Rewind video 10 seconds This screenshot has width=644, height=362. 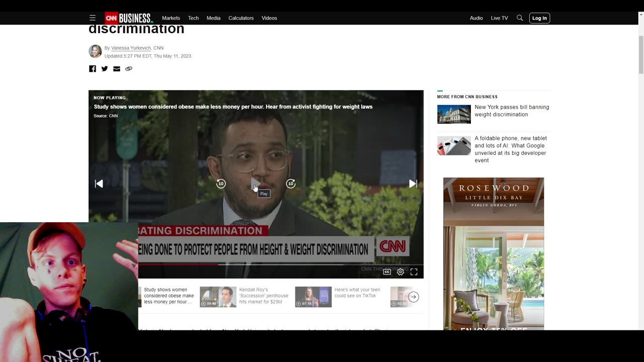coord(221,184)
